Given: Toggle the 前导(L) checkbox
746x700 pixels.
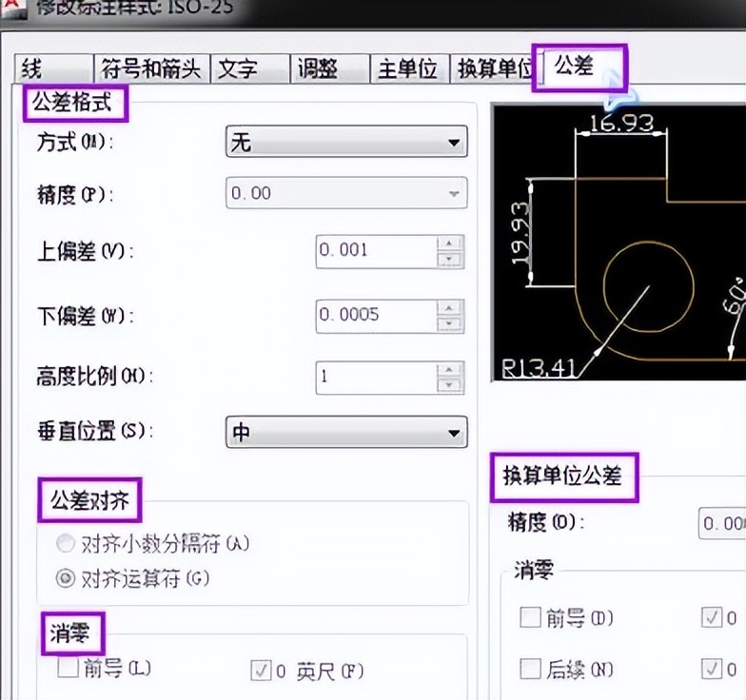Looking at the screenshot, I should (68, 668).
